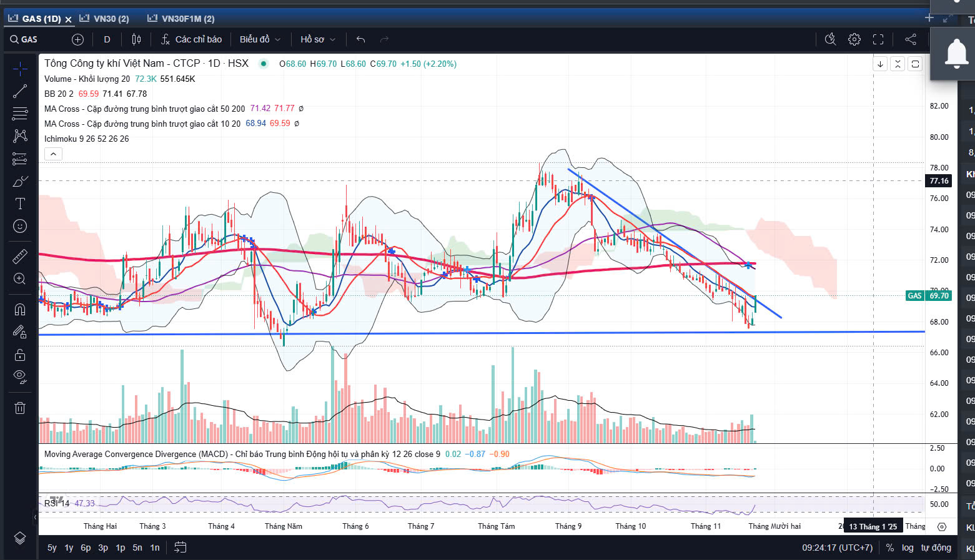Viewport: 975px width, 560px height.
Task: Open the object tree layers icon
Action: pyautogui.click(x=20, y=538)
